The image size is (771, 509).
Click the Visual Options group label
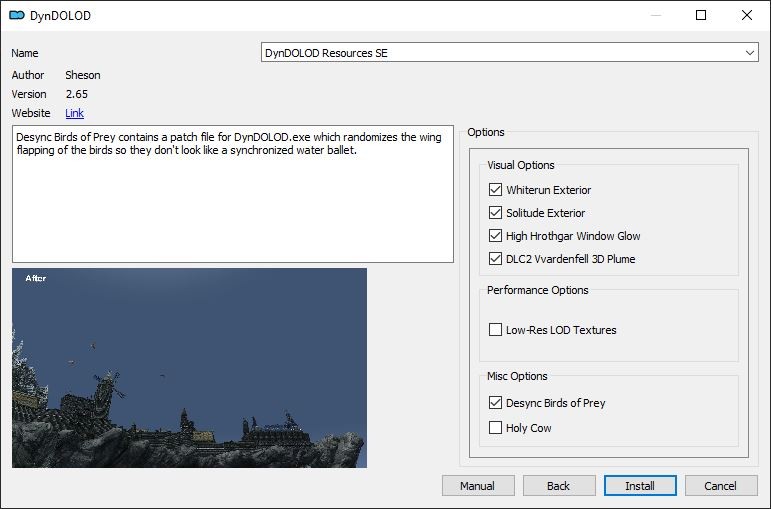click(521, 165)
